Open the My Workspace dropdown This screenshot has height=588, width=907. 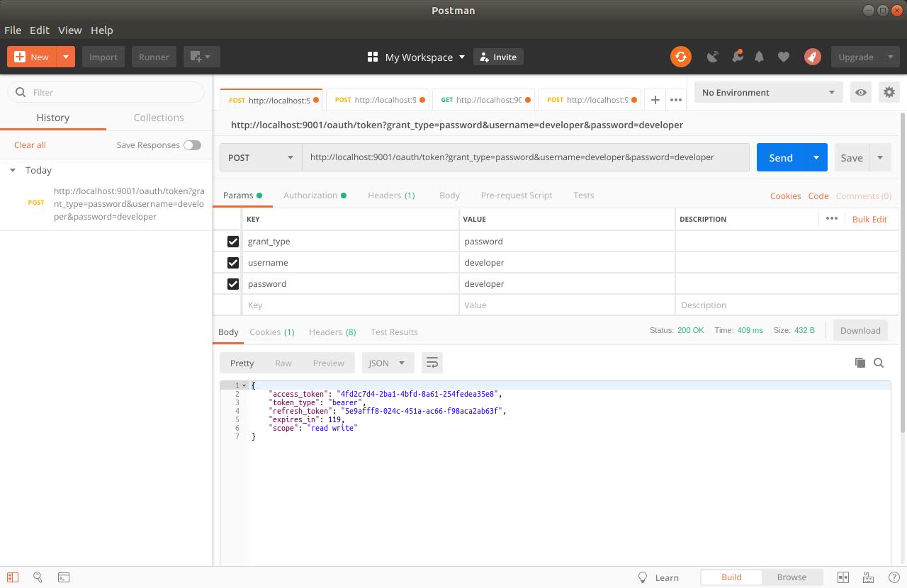click(425, 57)
